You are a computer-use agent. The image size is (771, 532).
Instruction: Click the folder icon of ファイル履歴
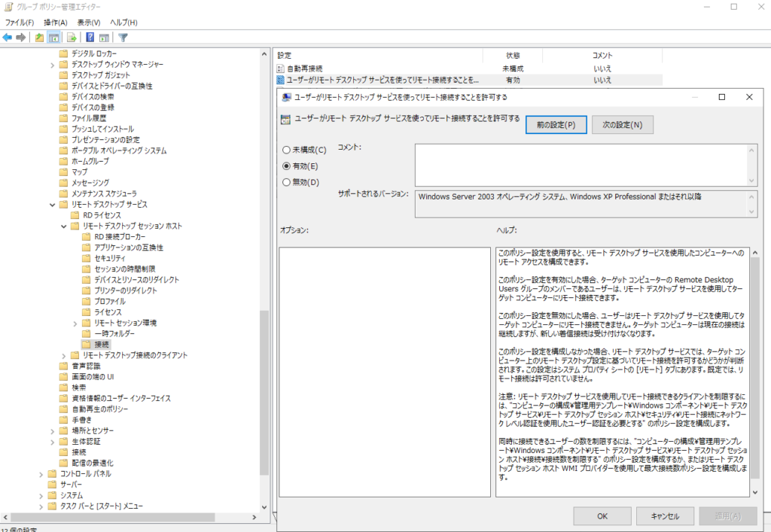63,118
